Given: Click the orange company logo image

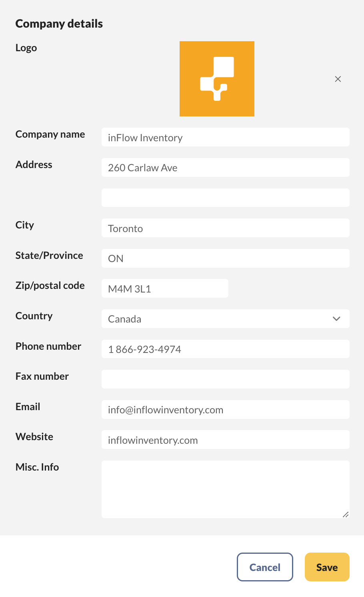Looking at the screenshot, I should click(x=217, y=79).
